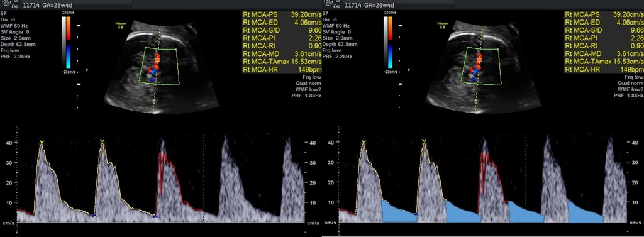Click 'Depth 63.8mm' setting in left image
The width and height of the screenshot is (644, 237).
[18, 44]
